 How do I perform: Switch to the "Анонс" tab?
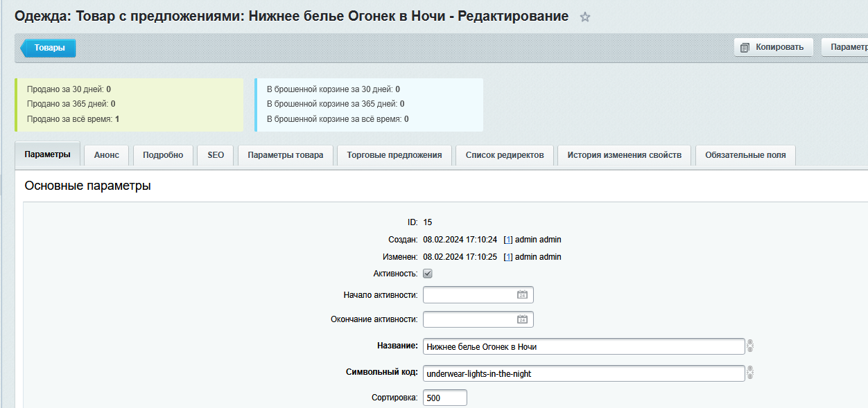tap(105, 154)
